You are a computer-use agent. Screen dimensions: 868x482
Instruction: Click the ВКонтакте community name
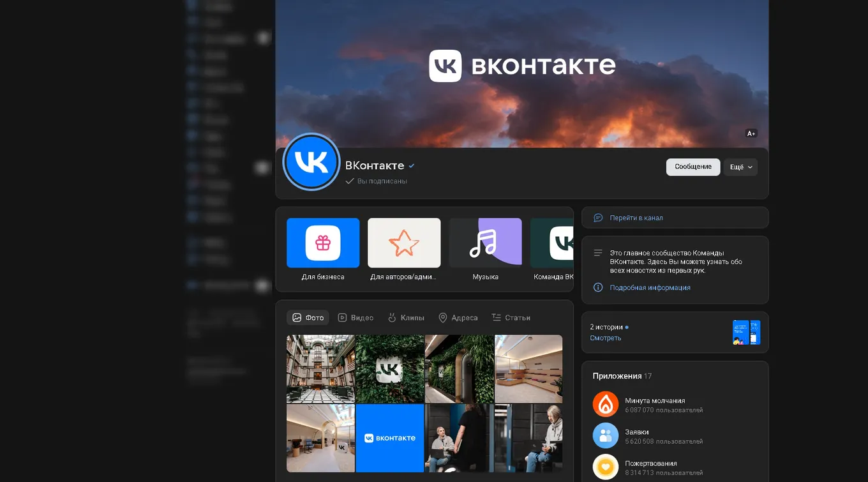click(375, 165)
